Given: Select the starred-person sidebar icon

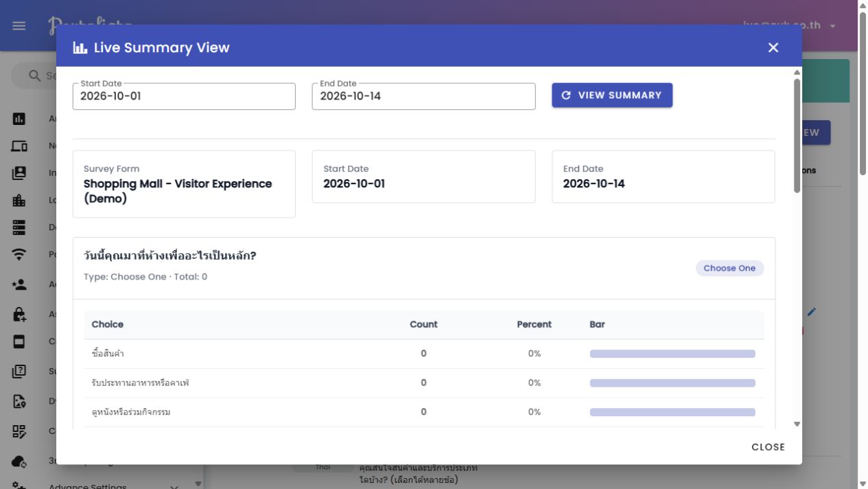Looking at the screenshot, I should click(19, 284).
